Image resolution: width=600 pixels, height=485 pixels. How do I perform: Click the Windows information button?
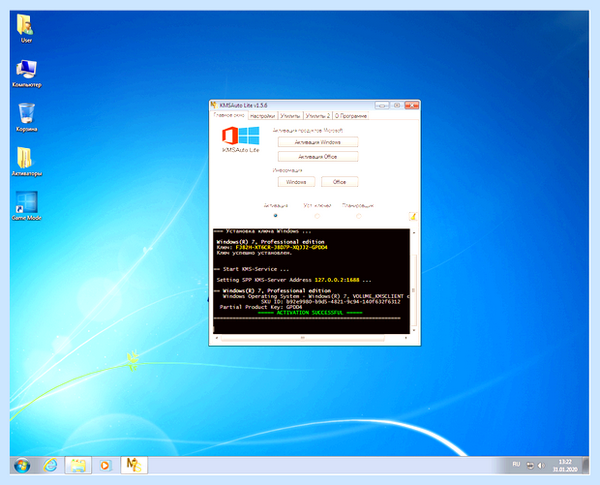(296, 182)
